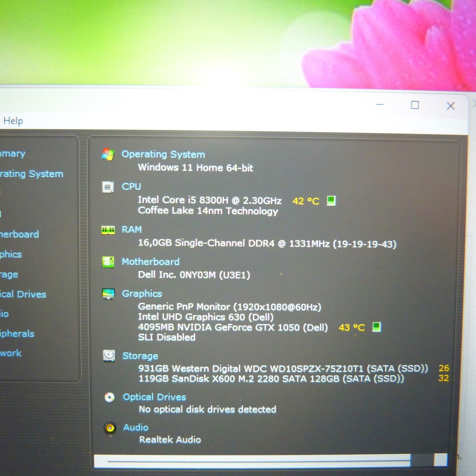Click the NVIDIA GeForce GTX 1050 line

click(233, 327)
